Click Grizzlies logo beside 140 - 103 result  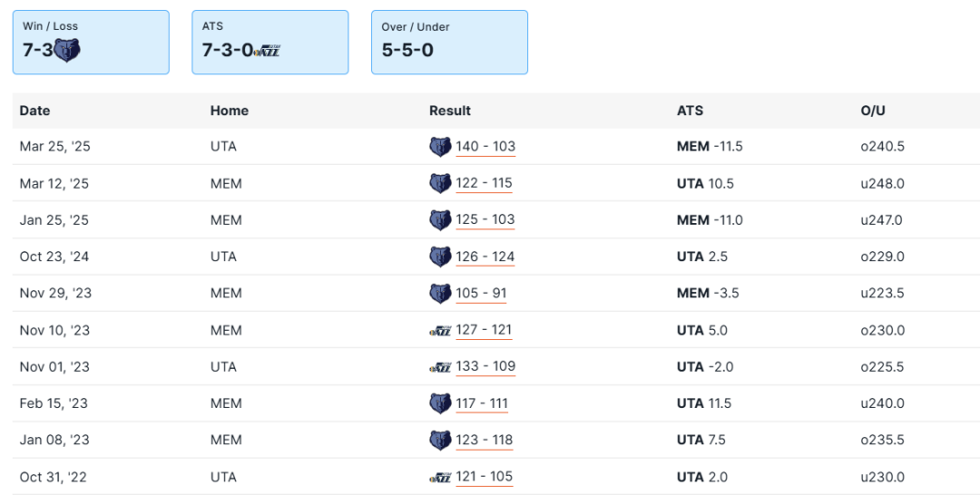440,147
